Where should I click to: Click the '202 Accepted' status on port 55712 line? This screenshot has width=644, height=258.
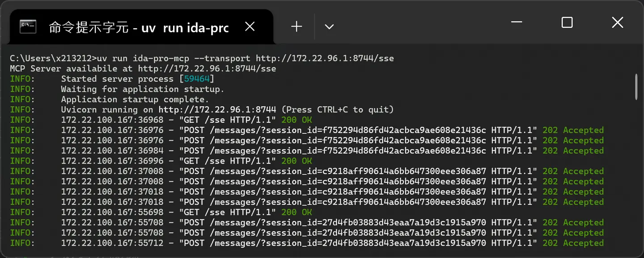click(573, 243)
